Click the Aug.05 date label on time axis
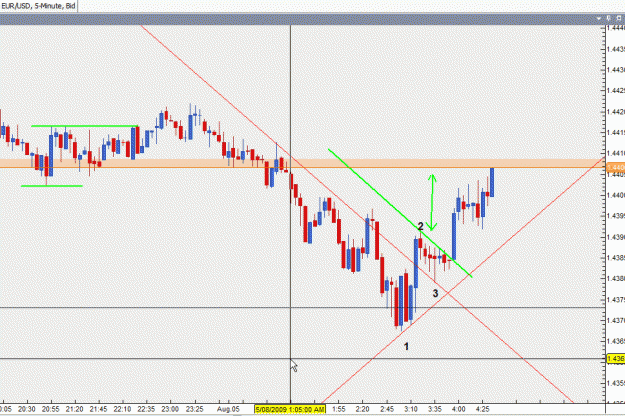 pyautogui.click(x=228, y=409)
